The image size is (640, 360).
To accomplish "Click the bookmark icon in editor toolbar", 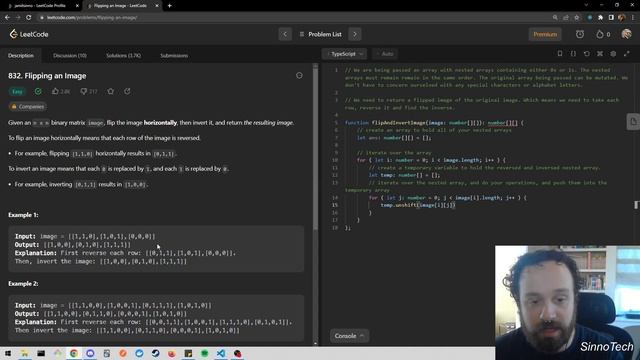I will pos(560,53).
